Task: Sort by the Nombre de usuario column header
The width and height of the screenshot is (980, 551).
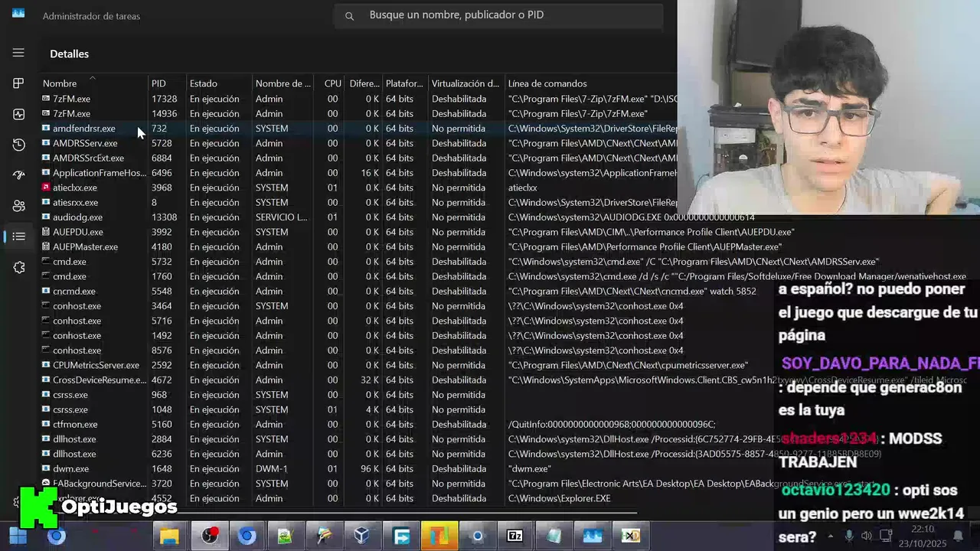Action: [283, 83]
